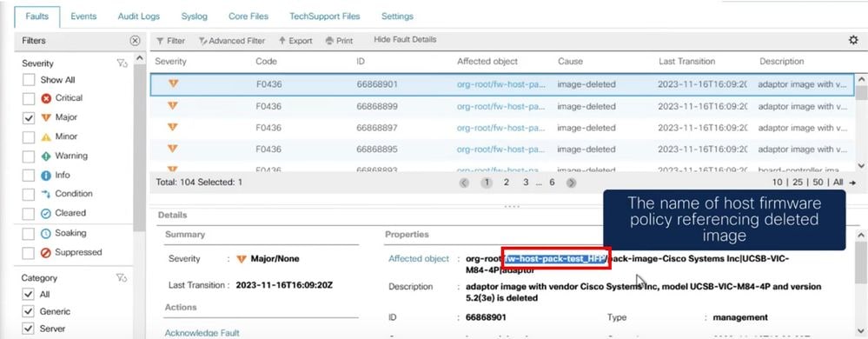Viewport: 868px width, 339px height.
Task: Click the Warning teal diamond icon
Action: [x=46, y=156]
